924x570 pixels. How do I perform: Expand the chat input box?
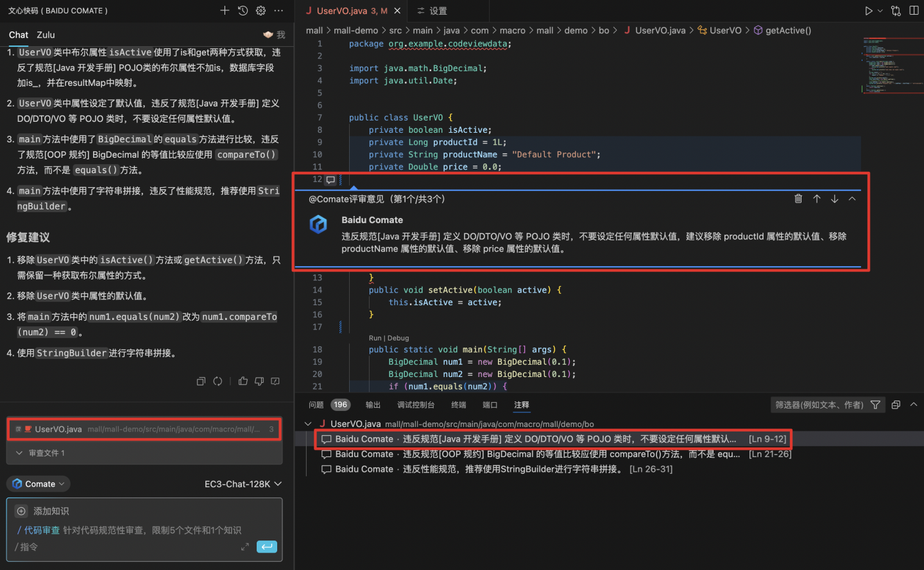pos(244,546)
